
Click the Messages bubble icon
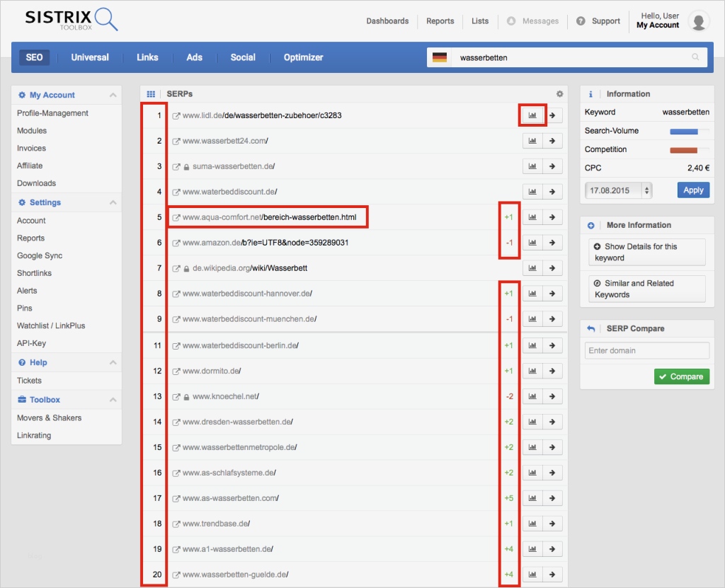click(511, 21)
